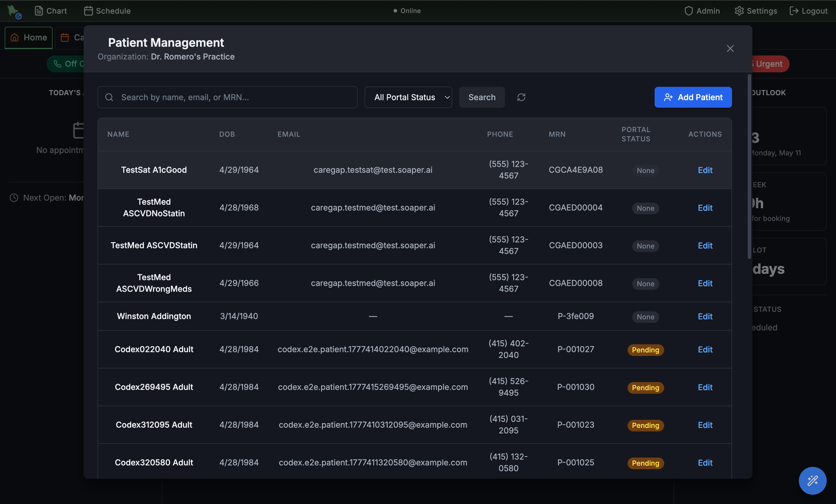Viewport: 836px width, 504px height.
Task: Click the Schedule calendar icon
Action: pos(88,11)
